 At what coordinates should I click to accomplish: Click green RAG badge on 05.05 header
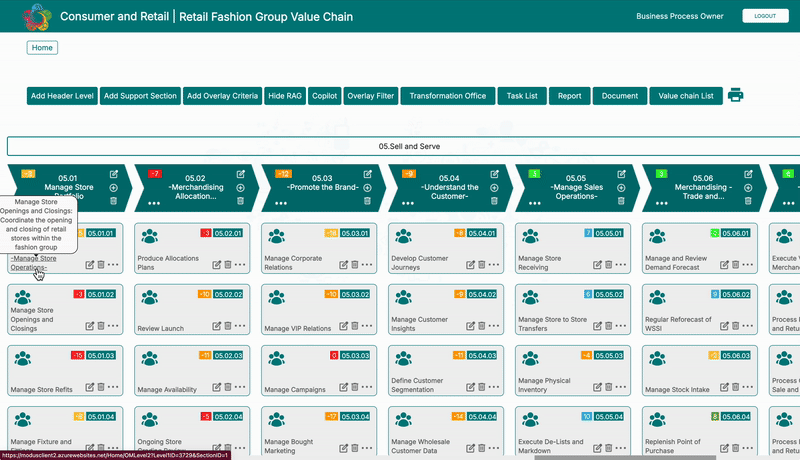pyautogui.click(x=534, y=174)
